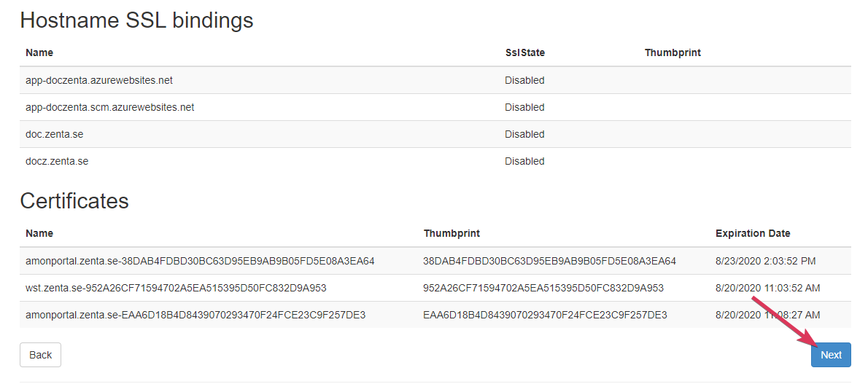868x392 pixels.
Task: Click expiration date 8/20/2020 11:03:52 AM
Action: point(767,288)
